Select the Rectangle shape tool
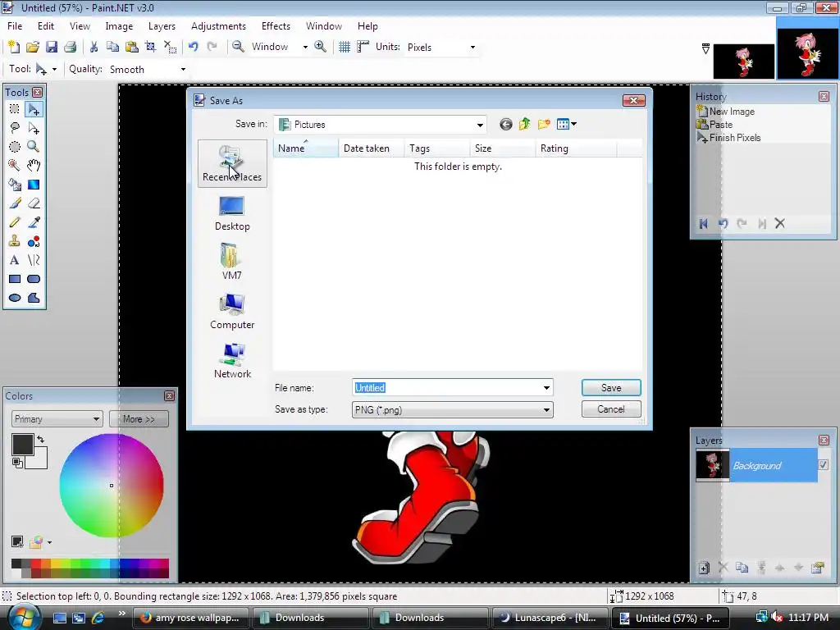This screenshot has height=630, width=840. [15, 279]
